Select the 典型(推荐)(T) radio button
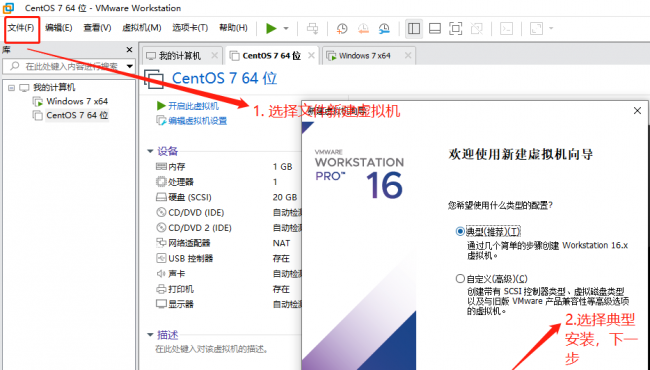 pyautogui.click(x=460, y=231)
